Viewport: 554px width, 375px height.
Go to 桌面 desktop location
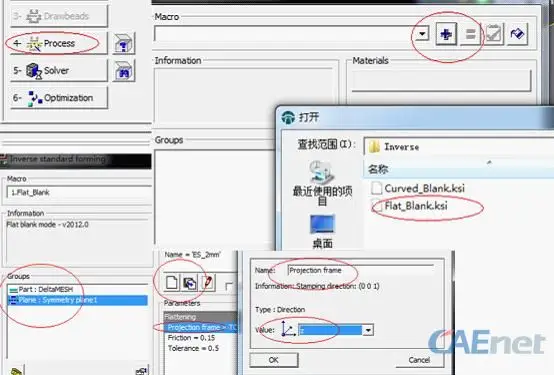click(x=322, y=232)
